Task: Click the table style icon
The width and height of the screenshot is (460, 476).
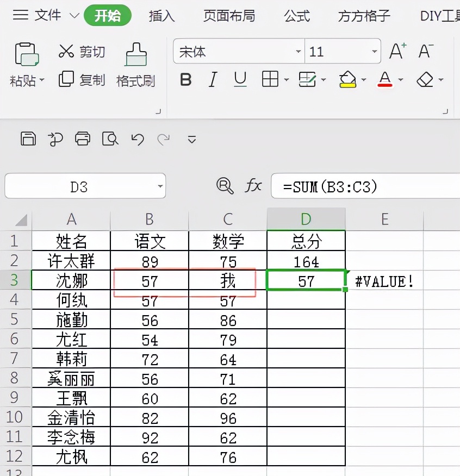Action: click(x=307, y=79)
